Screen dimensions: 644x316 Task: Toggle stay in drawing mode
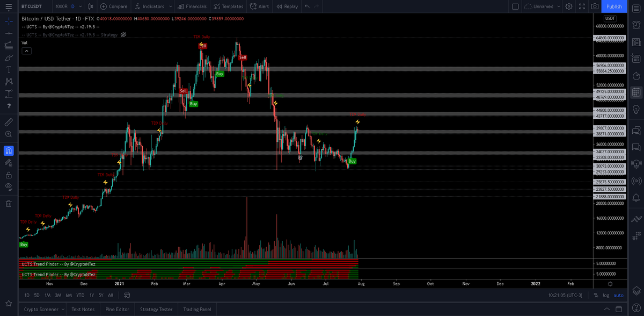[9, 162]
